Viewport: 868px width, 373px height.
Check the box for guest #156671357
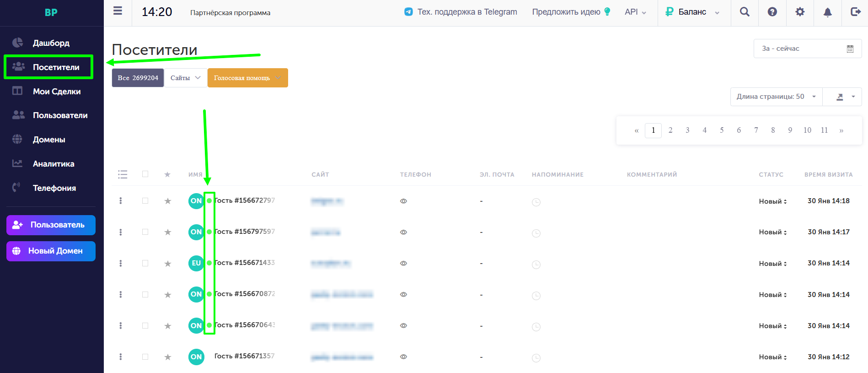point(145,357)
